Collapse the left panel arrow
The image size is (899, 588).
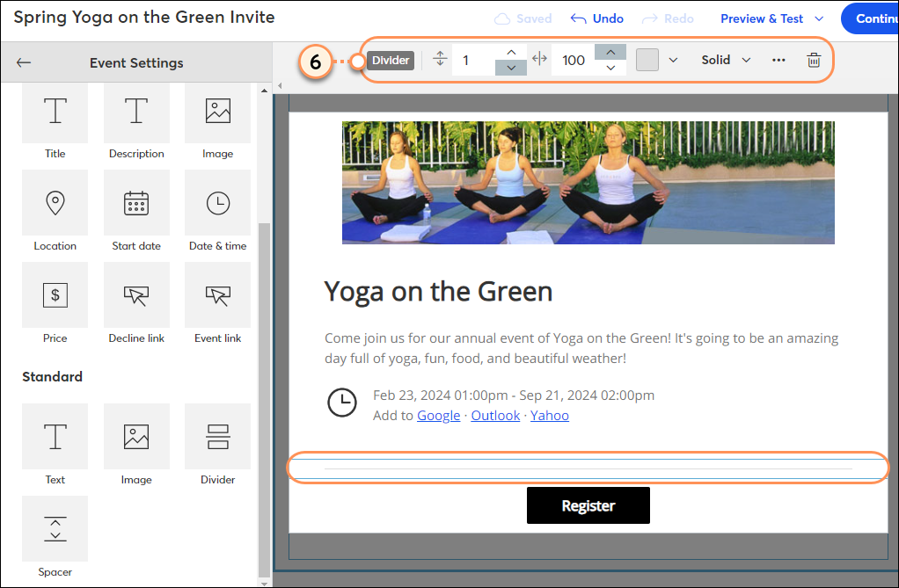[280, 85]
